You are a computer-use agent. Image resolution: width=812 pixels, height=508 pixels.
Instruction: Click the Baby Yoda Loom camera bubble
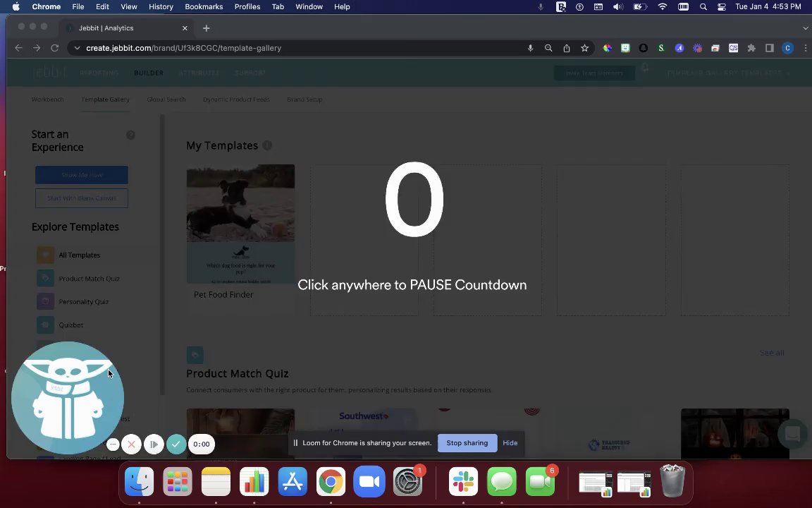(x=68, y=398)
